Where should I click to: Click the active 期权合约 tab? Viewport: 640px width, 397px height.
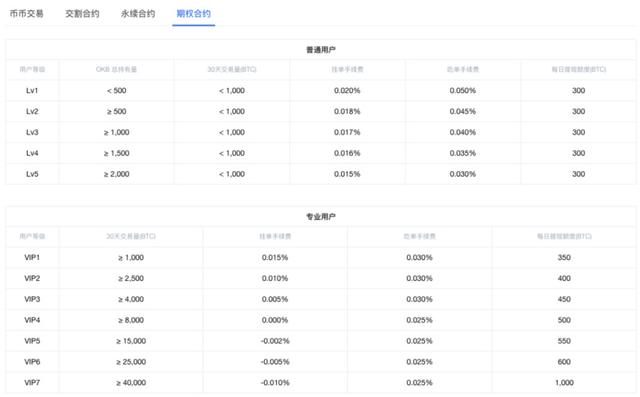[x=193, y=13]
